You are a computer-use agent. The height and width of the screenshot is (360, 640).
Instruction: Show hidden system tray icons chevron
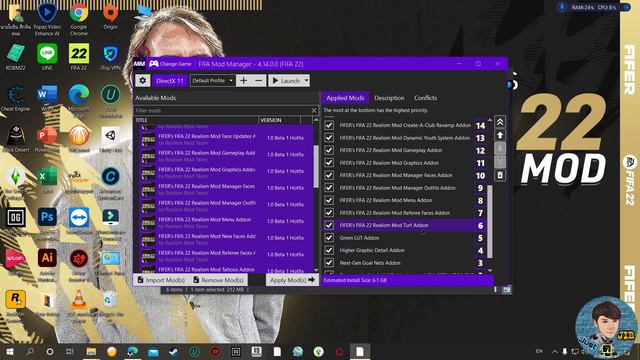tap(555, 351)
